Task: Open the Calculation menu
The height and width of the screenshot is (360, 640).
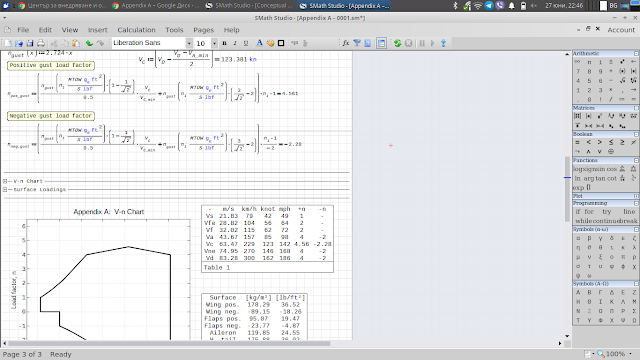Action: point(136,30)
